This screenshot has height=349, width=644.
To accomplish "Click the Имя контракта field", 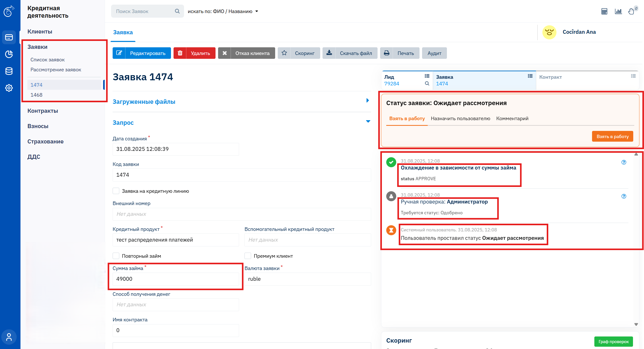I will click(x=176, y=330).
